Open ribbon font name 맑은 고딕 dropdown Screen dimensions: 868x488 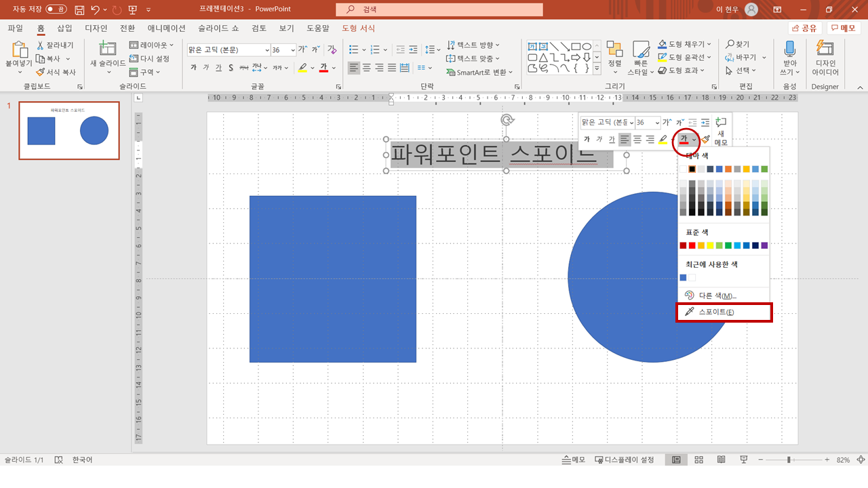point(267,50)
